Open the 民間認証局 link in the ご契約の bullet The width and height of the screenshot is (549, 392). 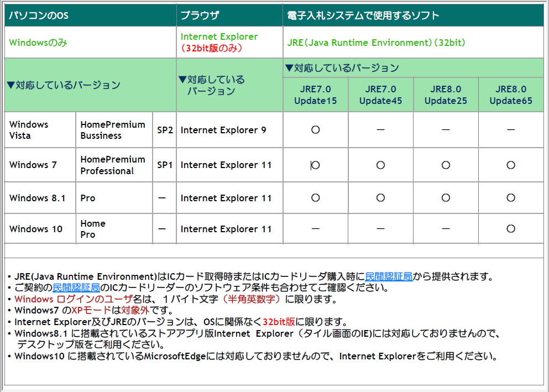pyautogui.click(x=76, y=288)
